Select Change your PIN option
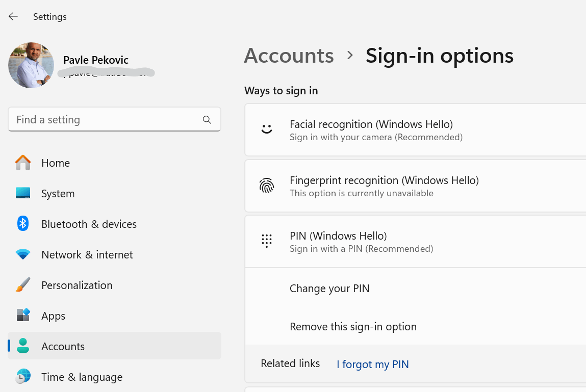Viewport: 586px width, 392px height. [329, 289]
